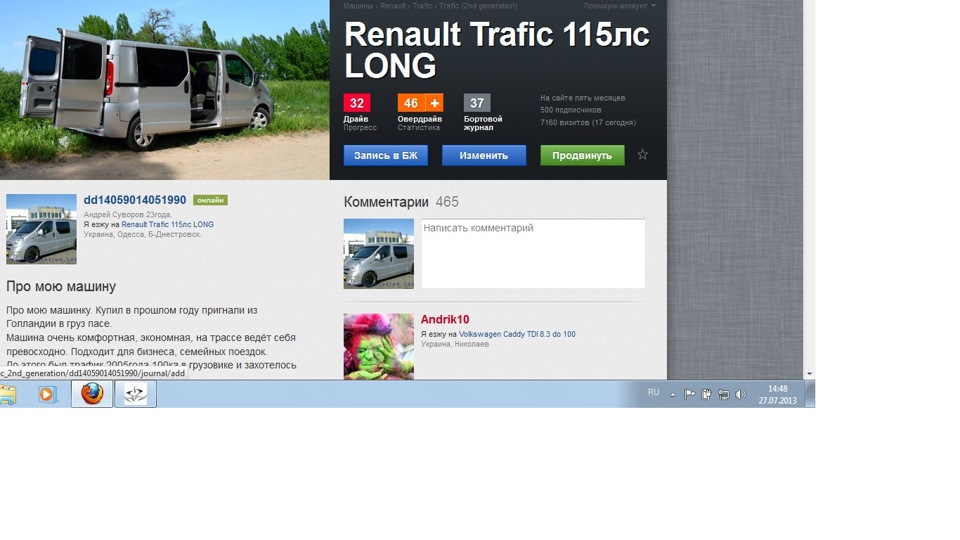Open the Премиум-аккаунт dropdown
The height and width of the screenshot is (540, 960).
(619, 6)
